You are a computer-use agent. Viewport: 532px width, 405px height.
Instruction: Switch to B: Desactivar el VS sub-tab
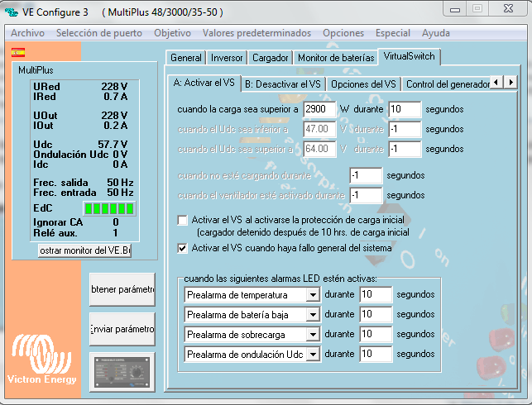point(283,84)
